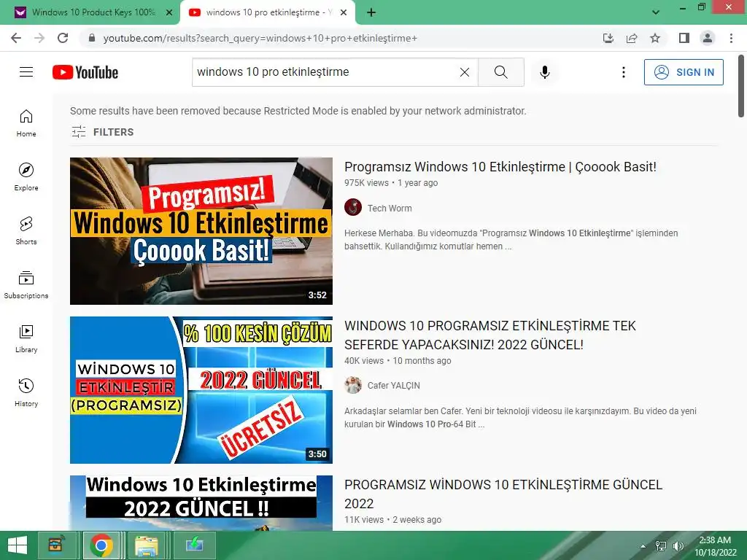Open the taskbar clock 2:38 AM

715,545
